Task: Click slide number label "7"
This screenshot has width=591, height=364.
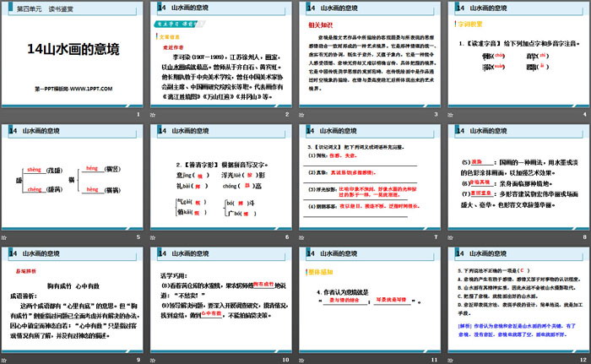Action: click(436, 236)
